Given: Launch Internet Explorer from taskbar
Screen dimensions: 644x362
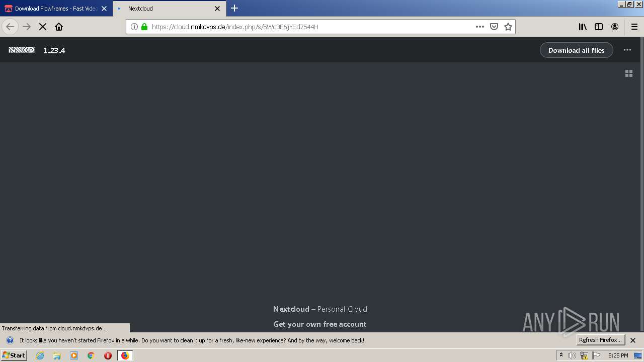Looking at the screenshot, I should 40,355.
